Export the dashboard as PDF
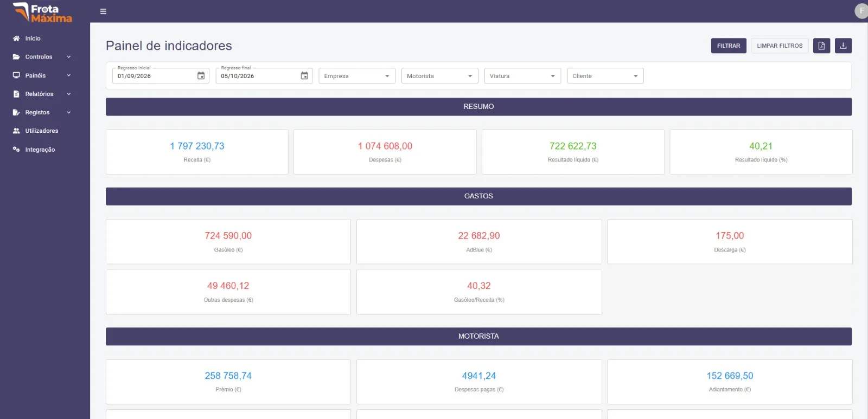Viewport: 868px width, 419px height. tap(821, 46)
